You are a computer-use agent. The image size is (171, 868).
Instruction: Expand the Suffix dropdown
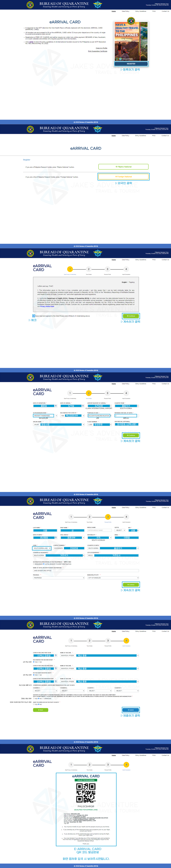click(x=120, y=530)
